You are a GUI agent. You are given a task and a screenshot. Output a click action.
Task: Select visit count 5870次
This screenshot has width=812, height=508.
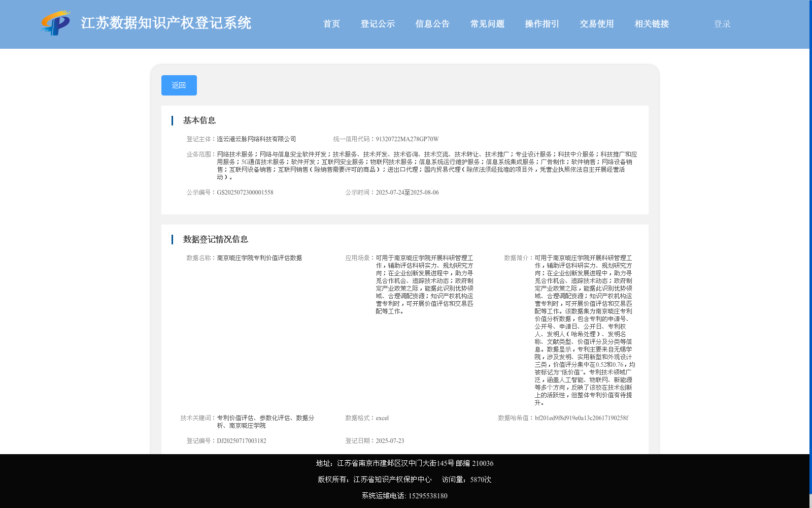click(x=481, y=480)
